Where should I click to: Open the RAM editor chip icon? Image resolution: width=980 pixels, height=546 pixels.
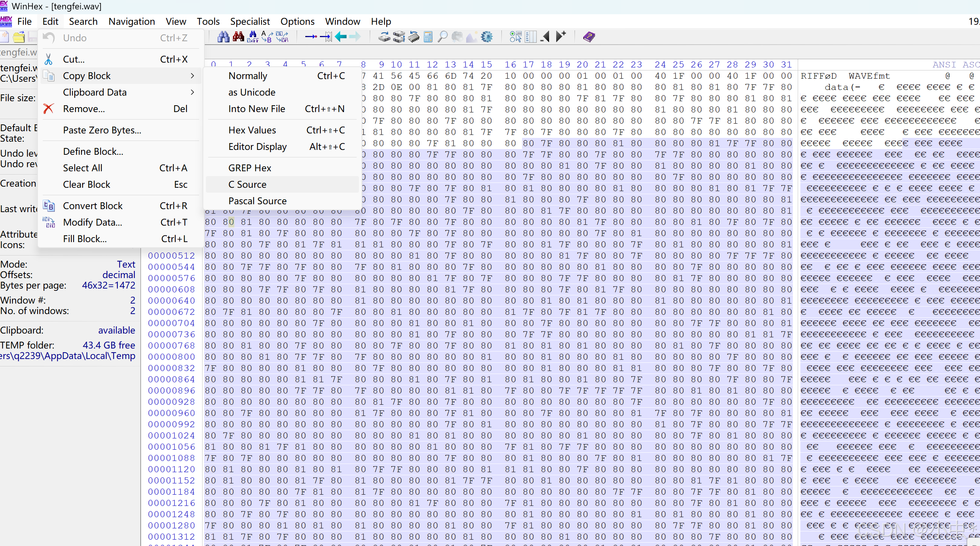[414, 37]
